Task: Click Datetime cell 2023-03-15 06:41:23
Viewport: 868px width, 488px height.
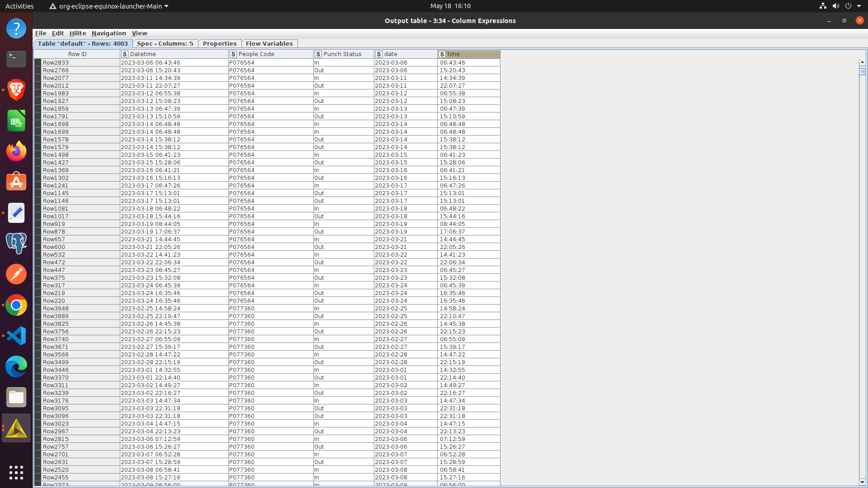Action: (174, 155)
